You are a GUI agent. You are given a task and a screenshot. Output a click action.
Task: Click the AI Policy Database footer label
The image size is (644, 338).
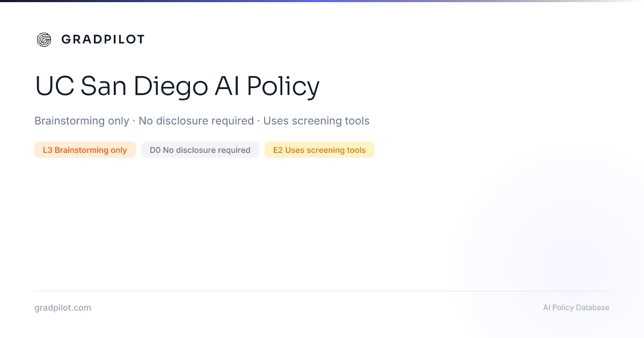(x=576, y=307)
